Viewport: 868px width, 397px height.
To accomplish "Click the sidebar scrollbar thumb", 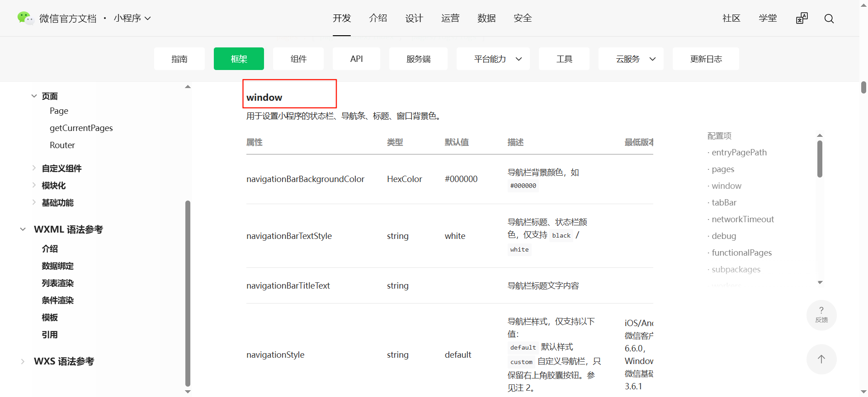I will tap(188, 294).
